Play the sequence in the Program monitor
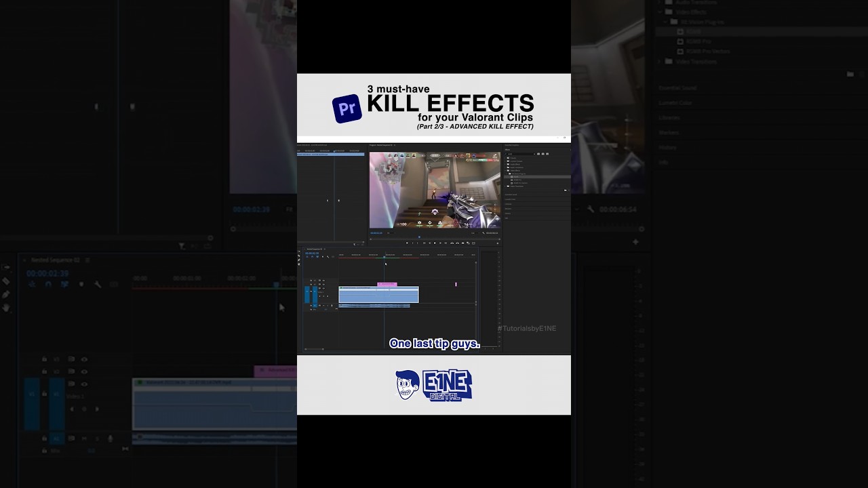This screenshot has width=868, height=488. pyautogui.click(x=435, y=243)
